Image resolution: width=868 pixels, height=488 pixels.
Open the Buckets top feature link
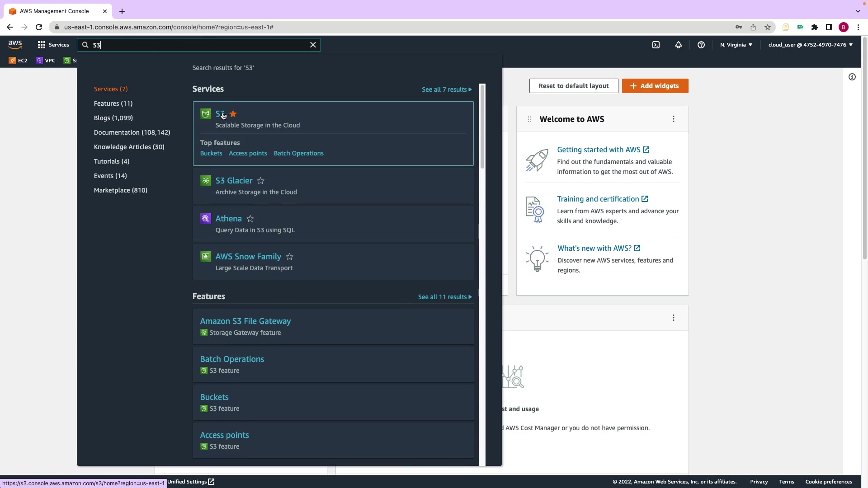pos(211,153)
